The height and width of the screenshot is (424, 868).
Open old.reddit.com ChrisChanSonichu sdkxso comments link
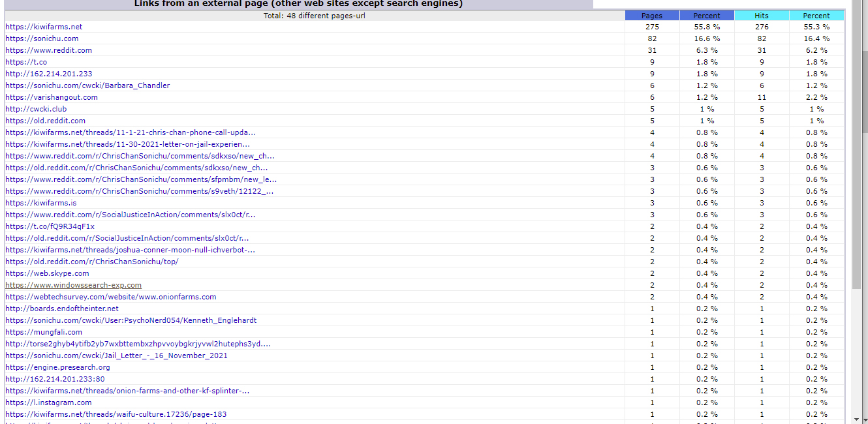[x=136, y=168]
